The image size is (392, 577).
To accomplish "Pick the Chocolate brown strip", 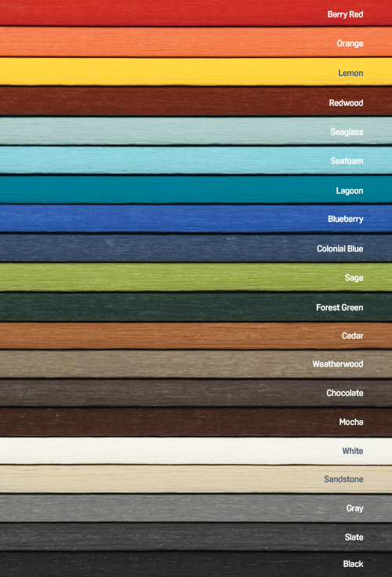I will (x=196, y=393).
